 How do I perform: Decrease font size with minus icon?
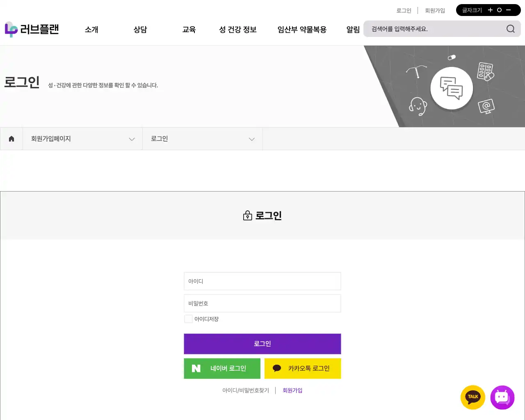point(509,10)
